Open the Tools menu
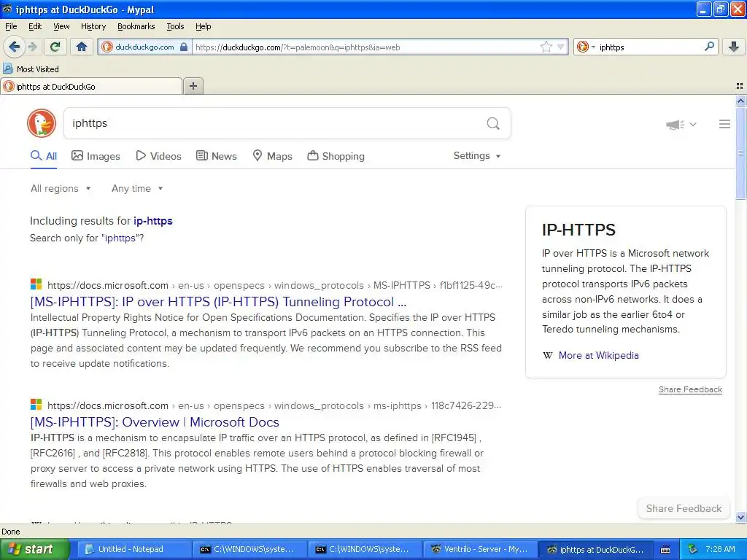Screen dimensions: 747x560 (x=175, y=26)
